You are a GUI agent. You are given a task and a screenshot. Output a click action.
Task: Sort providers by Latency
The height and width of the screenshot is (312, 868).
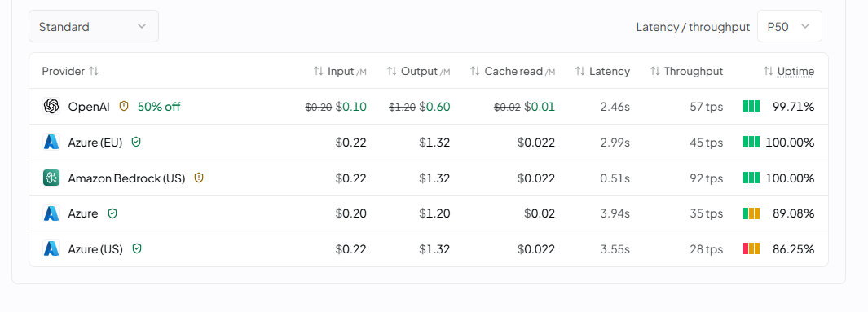[x=602, y=71]
